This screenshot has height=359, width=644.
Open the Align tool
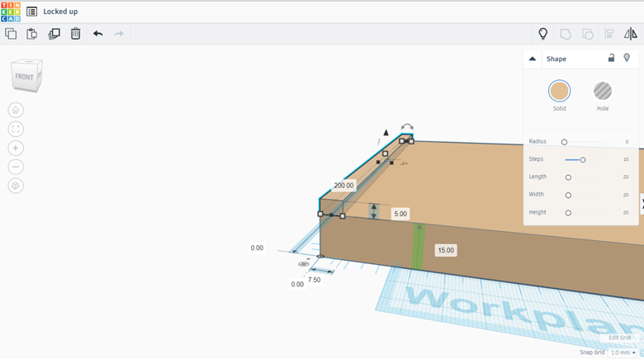pyautogui.click(x=609, y=34)
